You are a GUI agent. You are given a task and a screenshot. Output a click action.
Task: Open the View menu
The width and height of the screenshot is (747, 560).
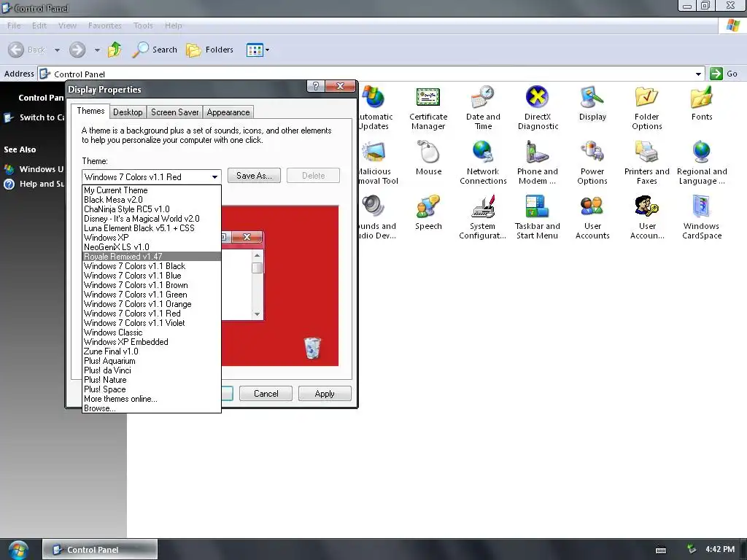[x=67, y=26]
